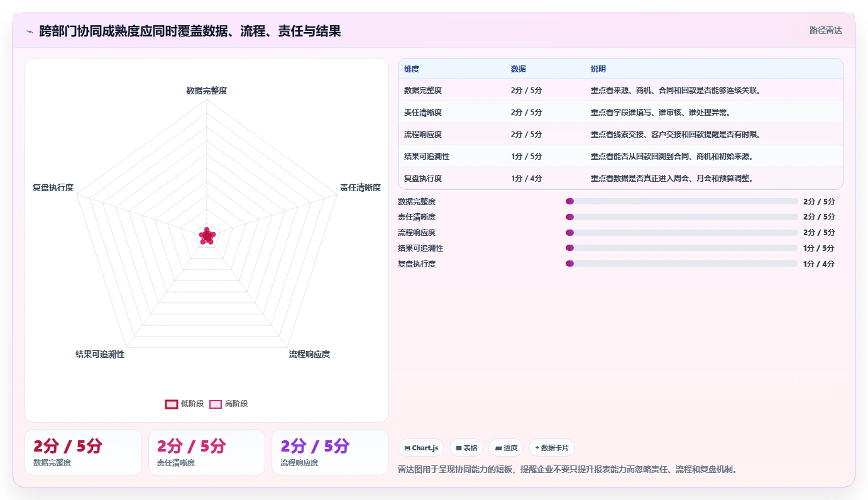Click the 结果可追溯性 progress bar
Screen dimensions: 868x500
(x=682, y=248)
